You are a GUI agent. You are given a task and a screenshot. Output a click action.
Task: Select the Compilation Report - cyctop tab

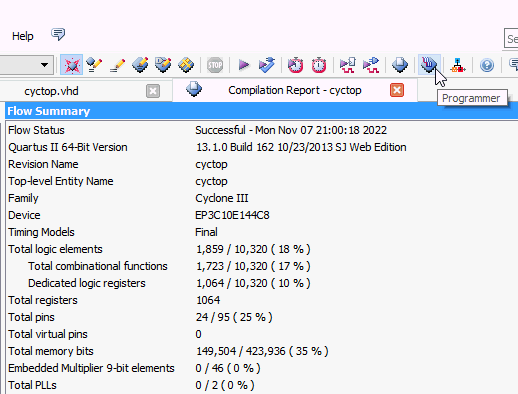point(295,90)
